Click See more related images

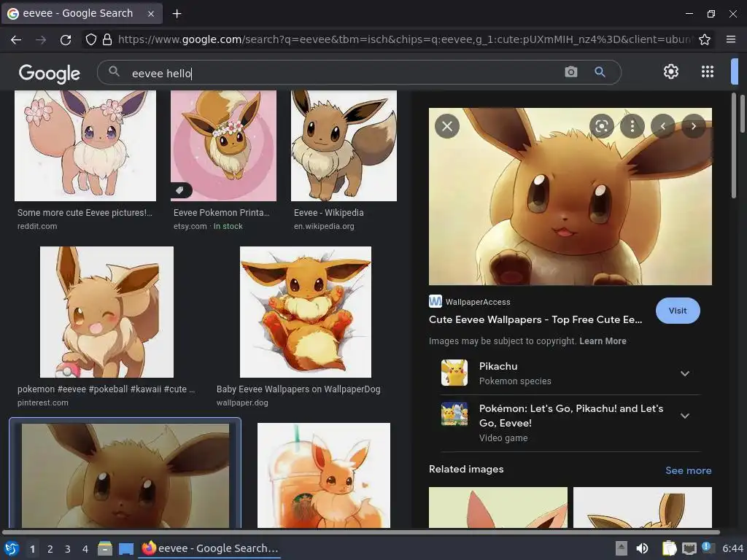689,470
